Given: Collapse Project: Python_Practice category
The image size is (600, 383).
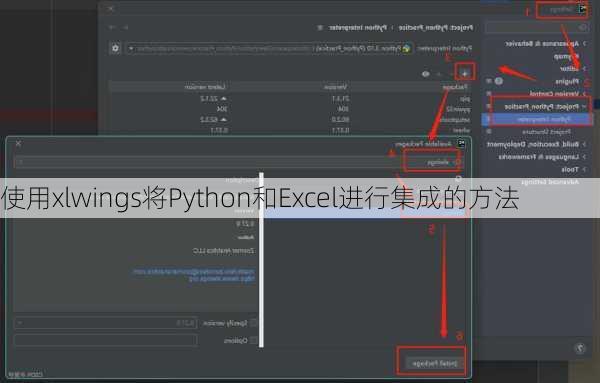Looking at the screenshot, I should coord(584,106).
